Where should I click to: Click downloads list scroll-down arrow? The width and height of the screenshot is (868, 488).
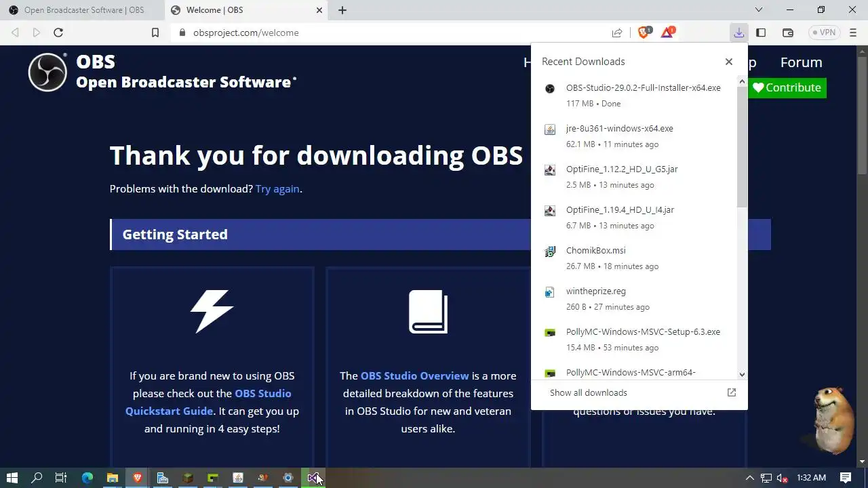(x=742, y=374)
